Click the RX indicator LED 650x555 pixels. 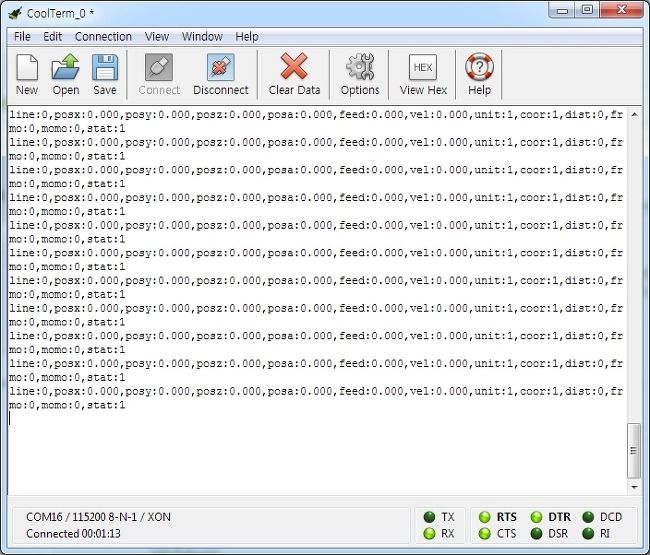429,533
